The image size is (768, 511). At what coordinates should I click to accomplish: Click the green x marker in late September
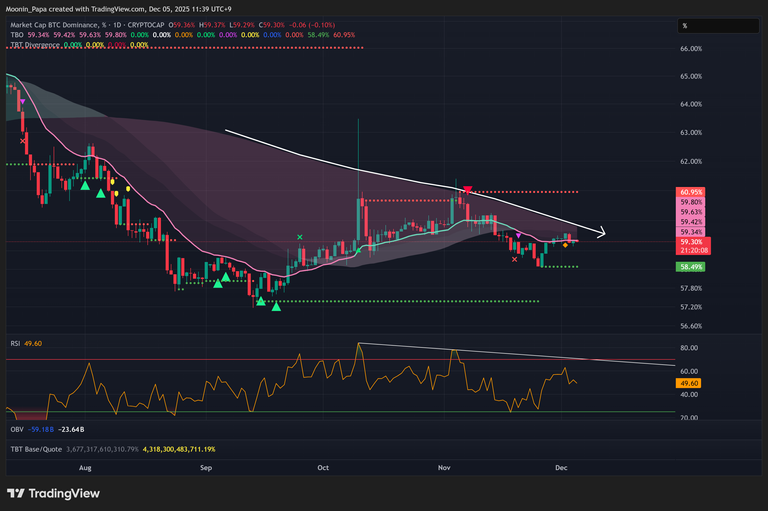pos(300,237)
